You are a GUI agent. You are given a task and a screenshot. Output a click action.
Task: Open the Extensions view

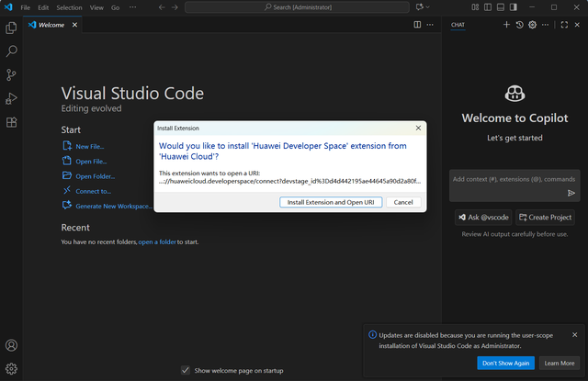tap(11, 122)
